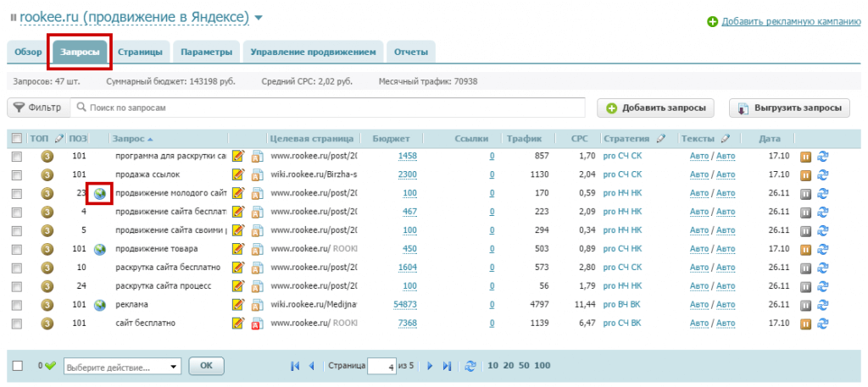868x387 pixels.
Task: Tick the 'продвижение товара' row checkbox
Action: pyautogui.click(x=17, y=249)
